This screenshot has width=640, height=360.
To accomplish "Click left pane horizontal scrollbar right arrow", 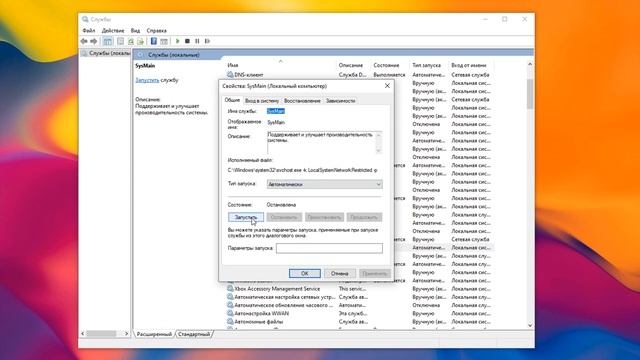I will tap(127, 333).
